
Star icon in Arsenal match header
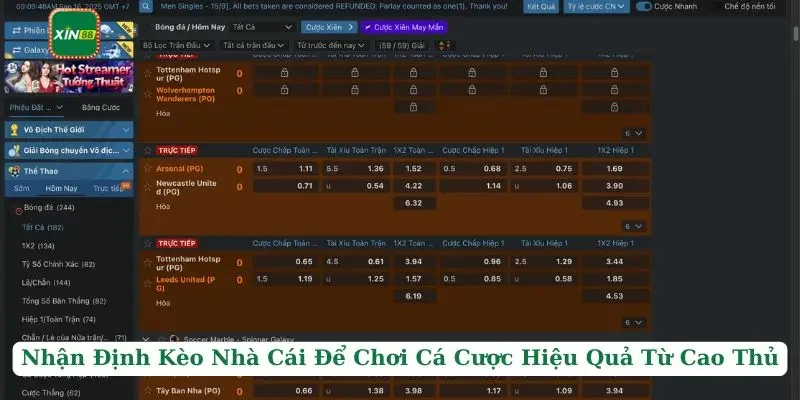pyautogui.click(x=148, y=151)
